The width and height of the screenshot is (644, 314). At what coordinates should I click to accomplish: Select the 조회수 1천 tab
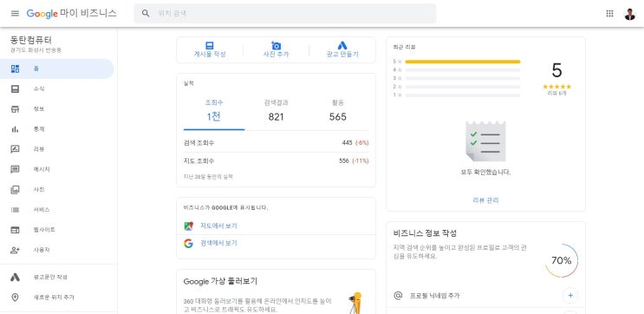coord(214,111)
